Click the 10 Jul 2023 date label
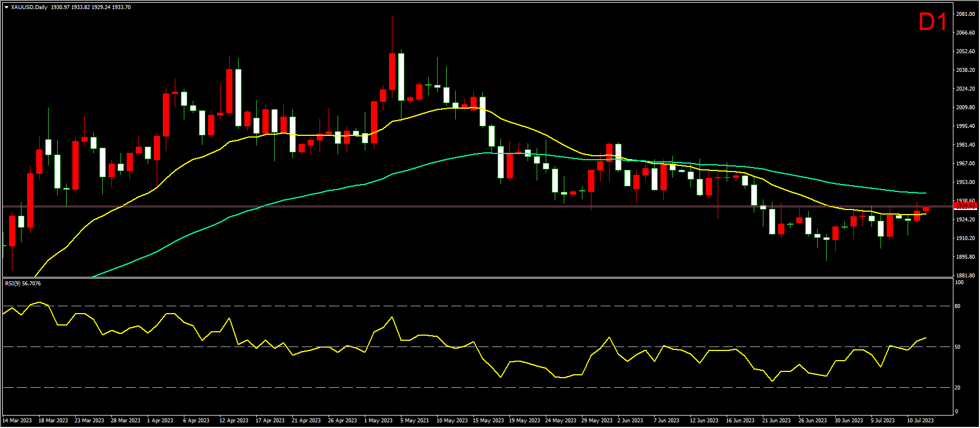980x428 pixels. click(x=921, y=421)
